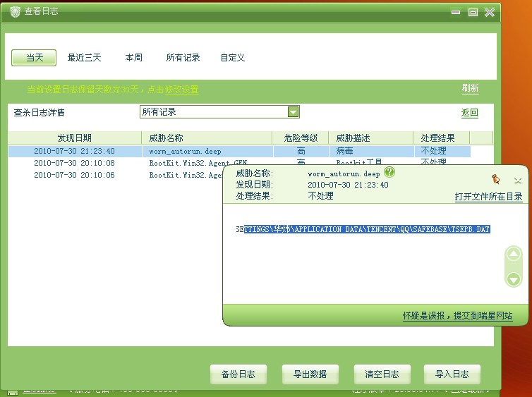Viewport: 532px width, 397px height.
Task: Click the green help question-mark icon
Action: (389, 172)
